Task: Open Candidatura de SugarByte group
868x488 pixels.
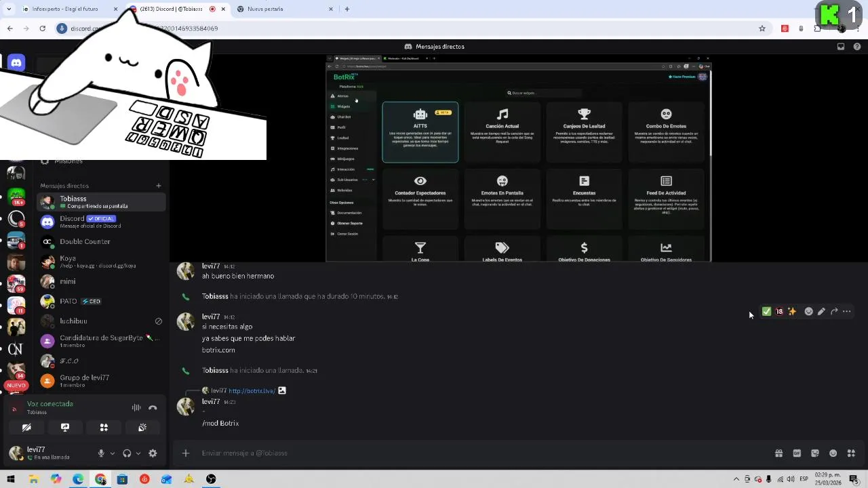Action: pos(102,341)
